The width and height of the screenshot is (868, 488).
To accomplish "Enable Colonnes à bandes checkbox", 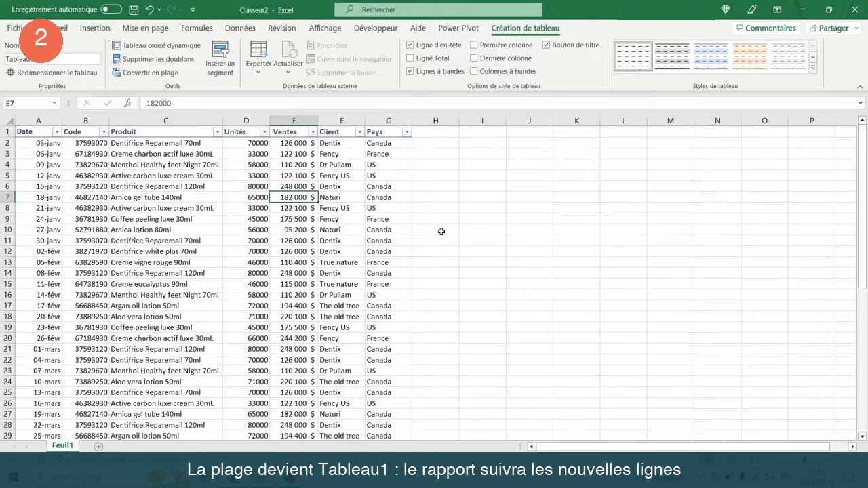I will point(473,71).
